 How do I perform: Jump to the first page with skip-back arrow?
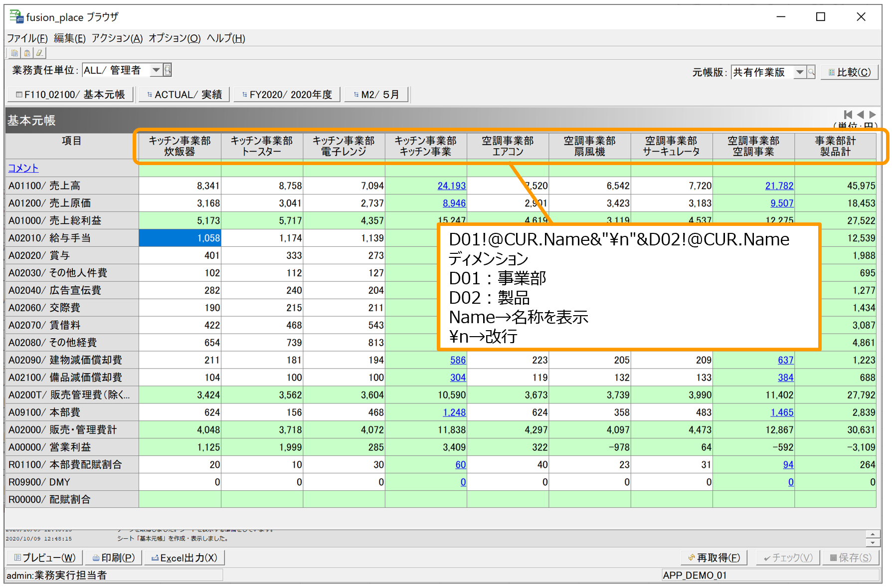(848, 115)
